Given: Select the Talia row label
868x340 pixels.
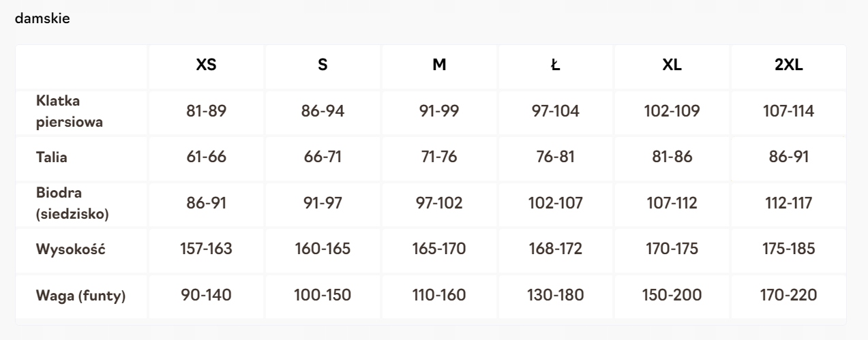Looking at the screenshot, I should point(51,157).
